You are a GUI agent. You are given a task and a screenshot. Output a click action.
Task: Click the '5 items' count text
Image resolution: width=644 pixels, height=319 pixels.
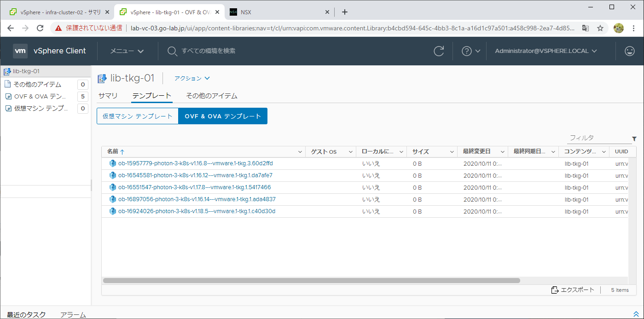(x=620, y=290)
